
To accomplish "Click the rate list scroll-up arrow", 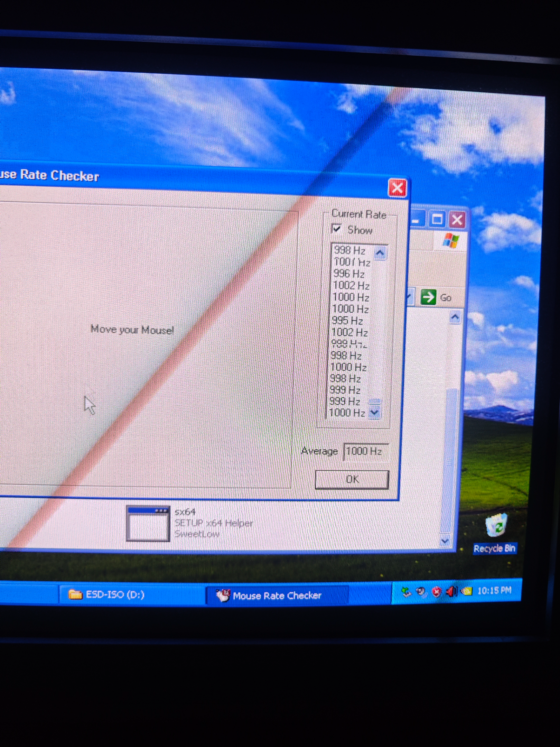I will click(380, 253).
